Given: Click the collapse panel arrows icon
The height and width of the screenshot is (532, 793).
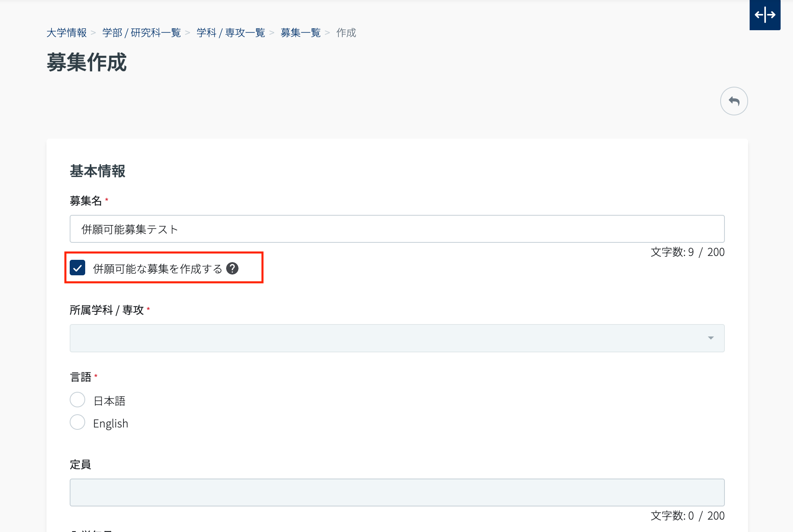Looking at the screenshot, I should (x=765, y=15).
